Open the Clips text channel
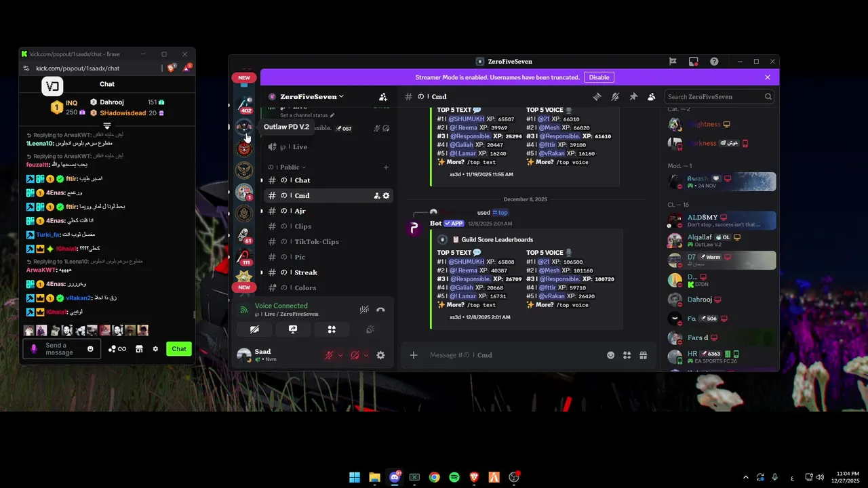This screenshot has height=488, width=868. pos(329,226)
